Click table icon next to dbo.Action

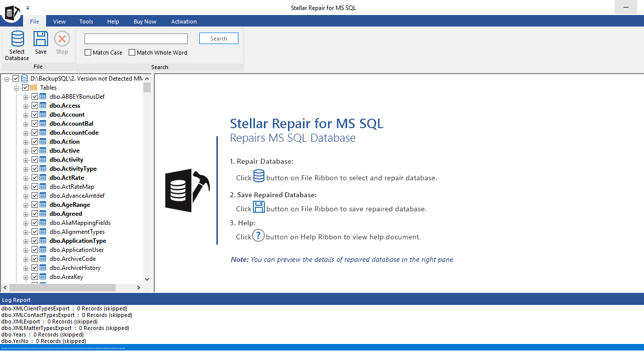(43, 142)
